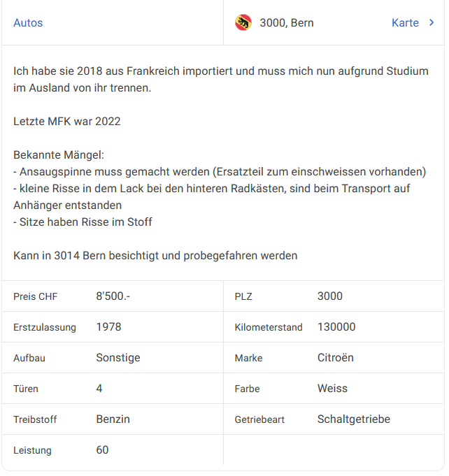Expand map via chevron next to Karte
Image resolution: width=449 pixels, height=476 pixels.
pos(432,23)
